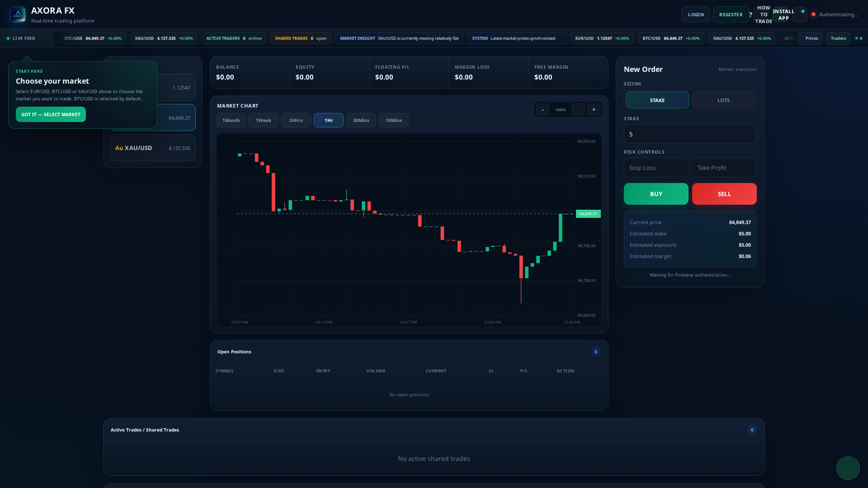This screenshot has height=488, width=868.
Task: Select Stake sizing mode
Action: (x=657, y=100)
